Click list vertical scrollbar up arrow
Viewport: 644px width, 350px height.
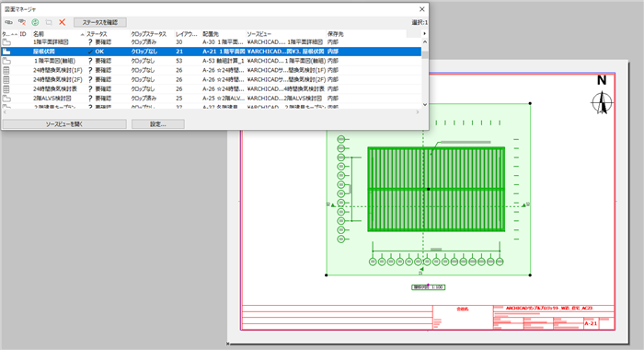(x=425, y=42)
